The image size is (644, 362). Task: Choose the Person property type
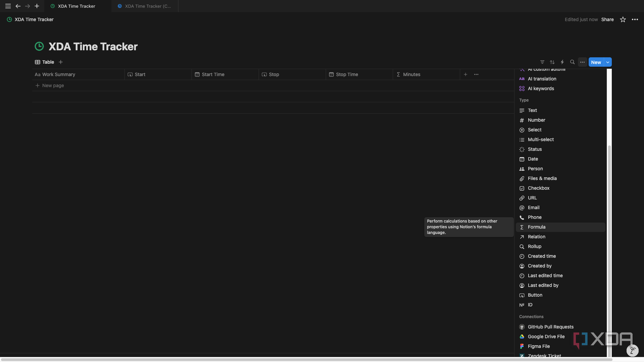tap(560, 169)
